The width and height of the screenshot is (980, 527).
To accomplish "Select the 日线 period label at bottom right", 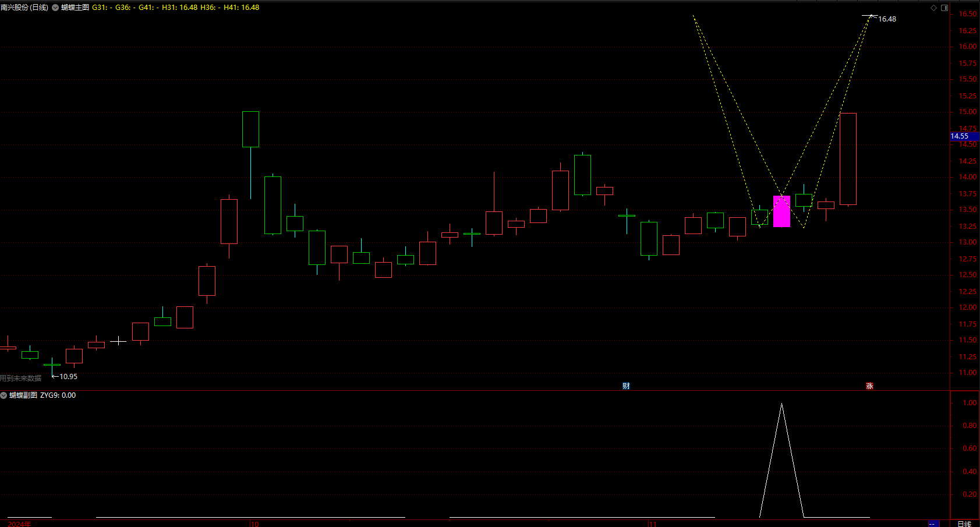I will (x=964, y=524).
